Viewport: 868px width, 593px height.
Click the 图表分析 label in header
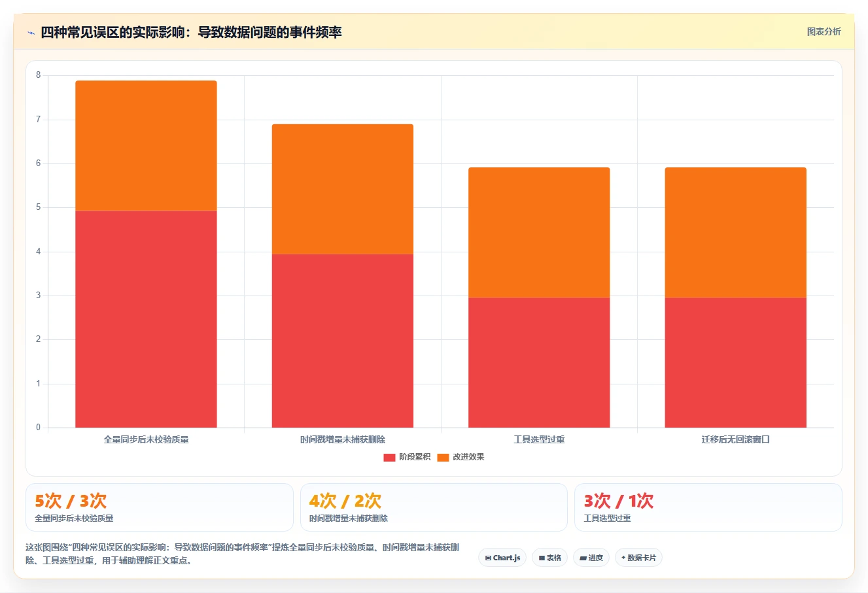point(824,31)
